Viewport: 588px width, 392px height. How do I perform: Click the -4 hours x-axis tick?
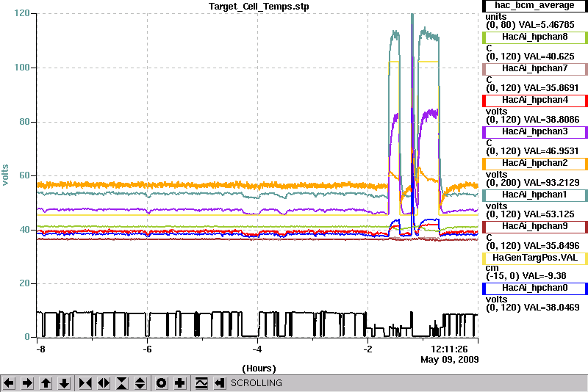tap(257, 349)
